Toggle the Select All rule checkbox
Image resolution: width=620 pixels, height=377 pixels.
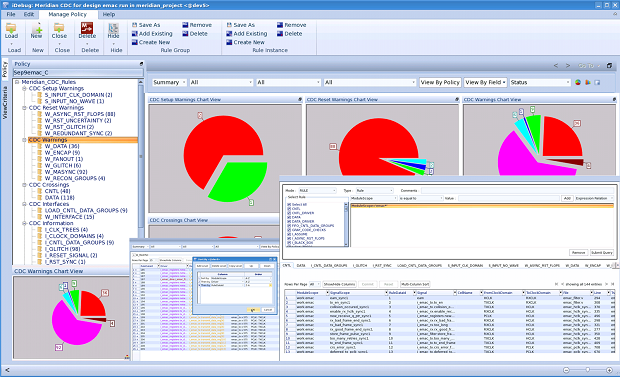point(289,205)
